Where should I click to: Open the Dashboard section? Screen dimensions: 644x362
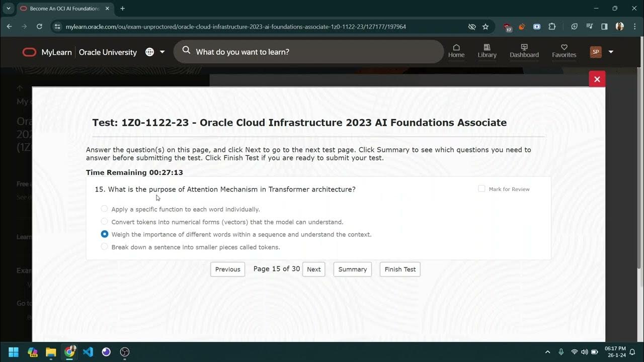[524, 51]
